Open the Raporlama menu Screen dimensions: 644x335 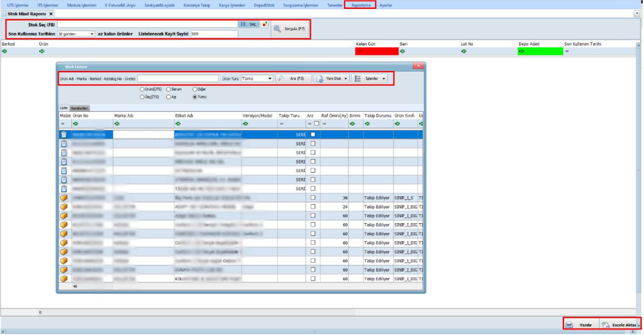[x=360, y=5]
